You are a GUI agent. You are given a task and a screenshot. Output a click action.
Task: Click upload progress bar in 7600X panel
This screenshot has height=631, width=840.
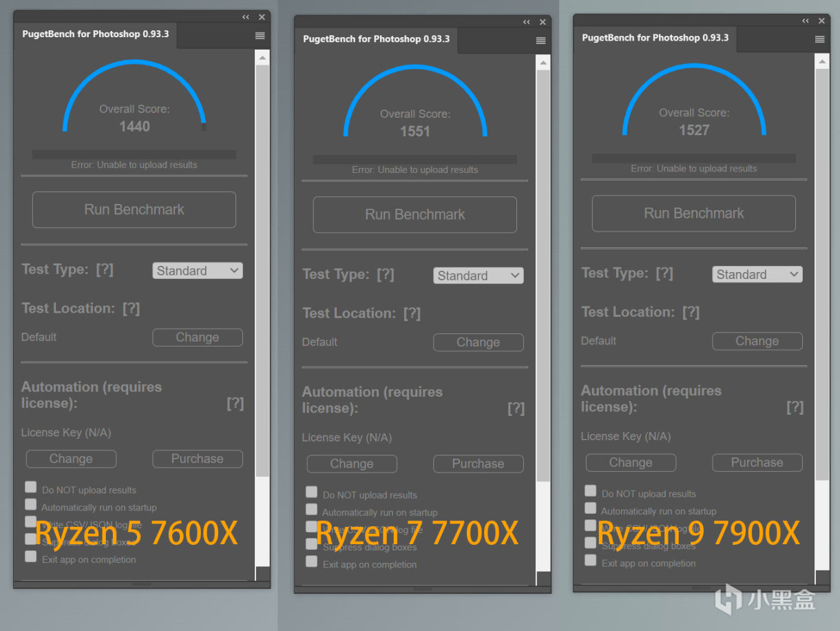click(x=134, y=154)
